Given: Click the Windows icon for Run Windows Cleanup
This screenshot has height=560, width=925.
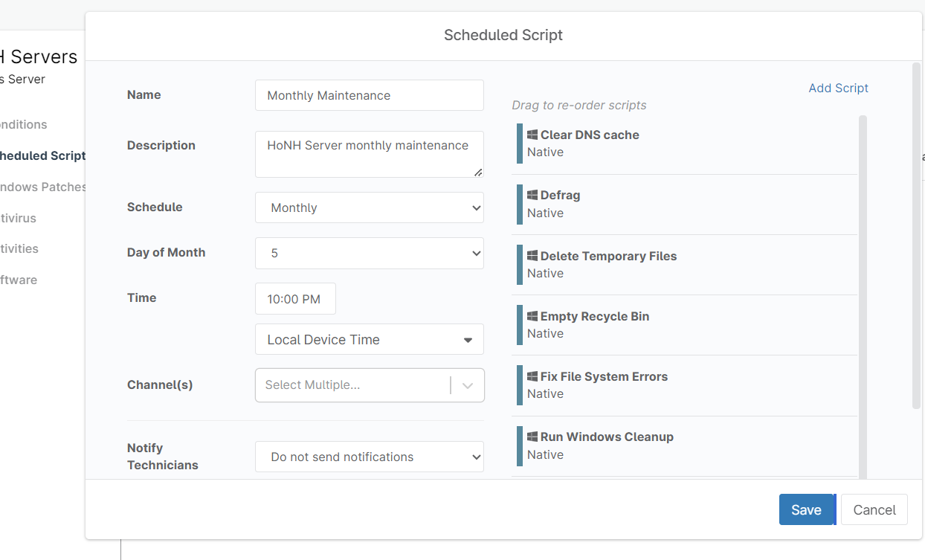Looking at the screenshot, I should click(533, 437).
